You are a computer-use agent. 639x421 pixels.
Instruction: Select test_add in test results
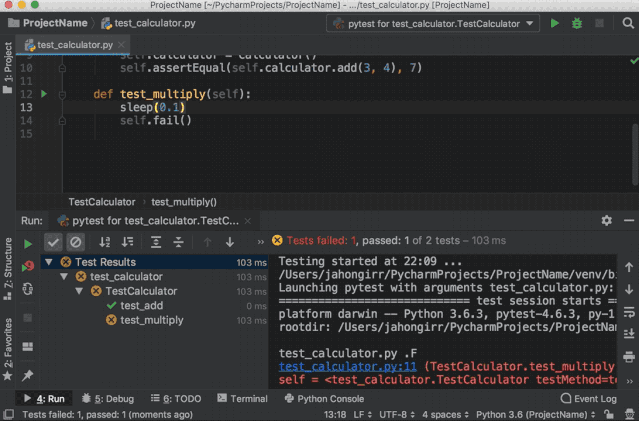pos(142,306)
